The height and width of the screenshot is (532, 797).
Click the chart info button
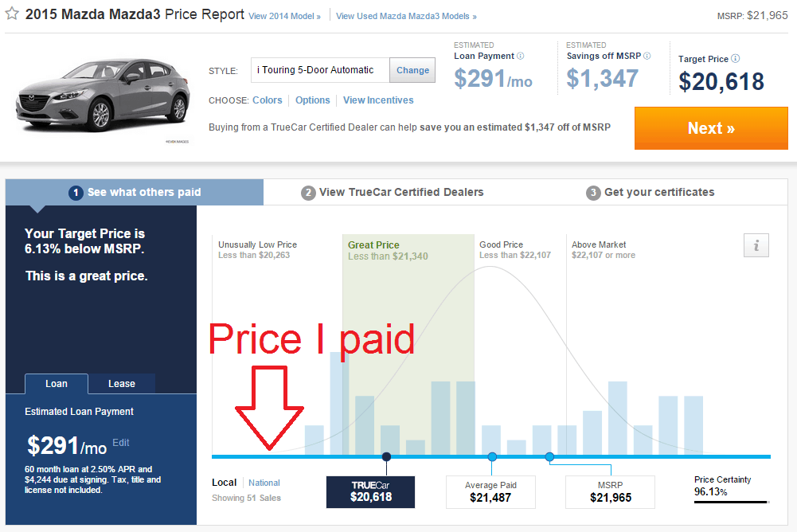click(x=756, y=245)
